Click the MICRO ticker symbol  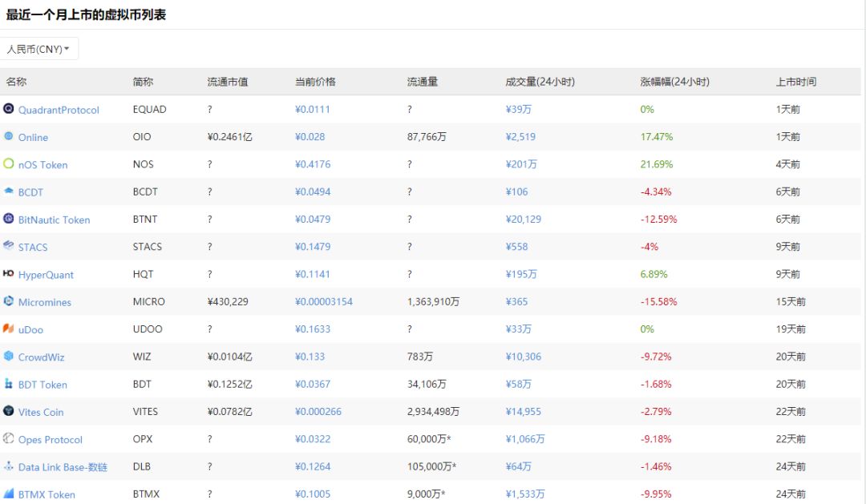[x=148, y=301]
